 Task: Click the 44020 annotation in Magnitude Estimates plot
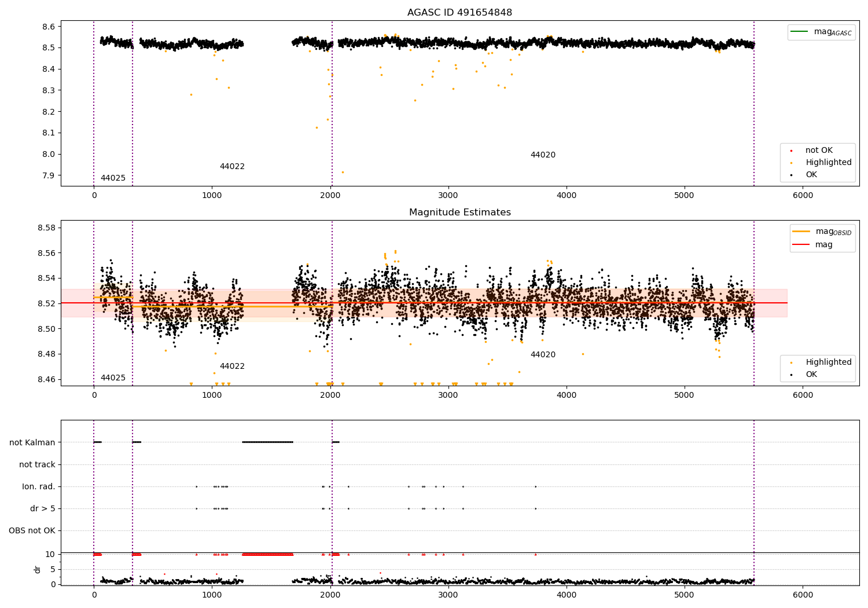(543, 355)
